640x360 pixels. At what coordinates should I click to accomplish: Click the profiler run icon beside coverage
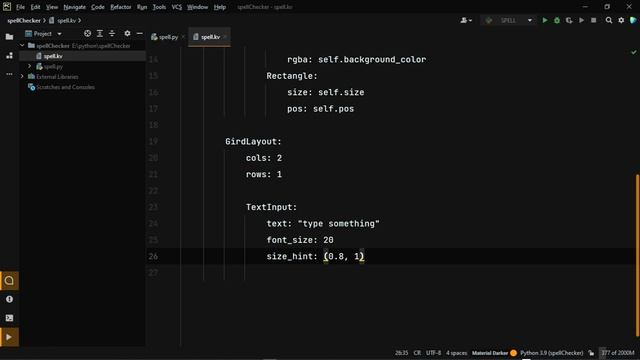tap(581, 20)
